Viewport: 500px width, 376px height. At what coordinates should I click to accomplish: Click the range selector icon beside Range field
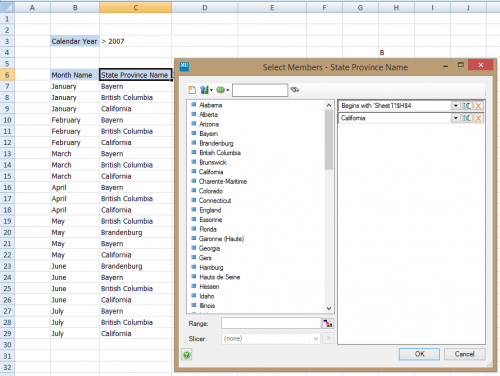pyautogui.click(x=328, y=323)
